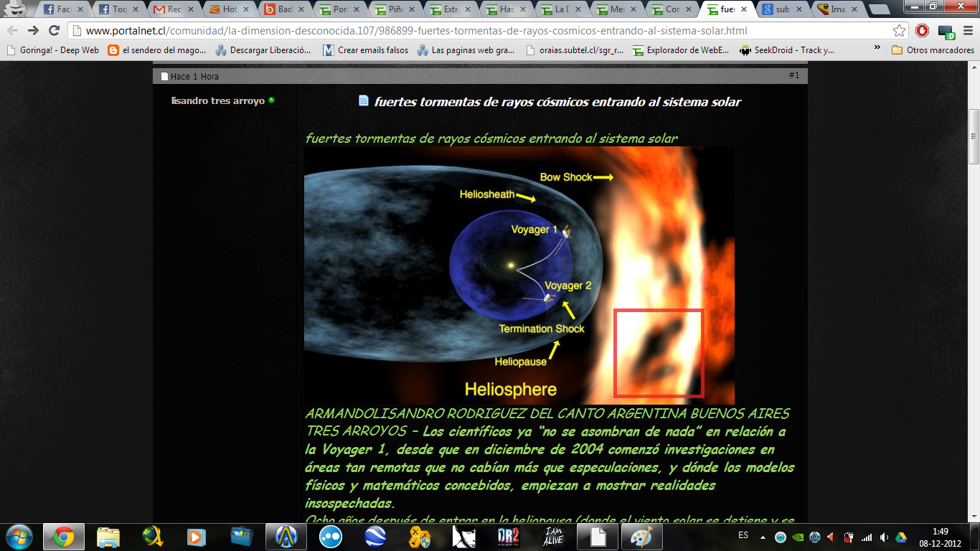Screen dimensions: 980x551
Task: Open the black-and-white face taskbar icon
Action: click(464, 537)
